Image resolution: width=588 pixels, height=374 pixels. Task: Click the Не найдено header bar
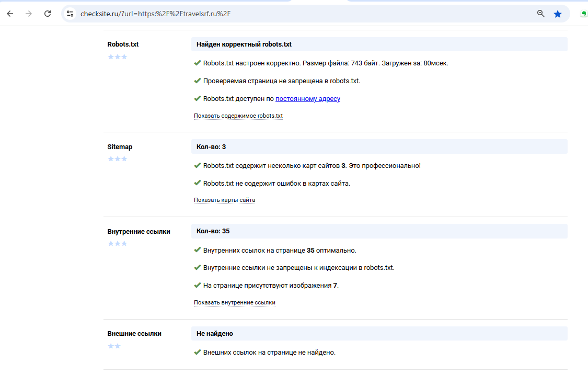[379, 333]
